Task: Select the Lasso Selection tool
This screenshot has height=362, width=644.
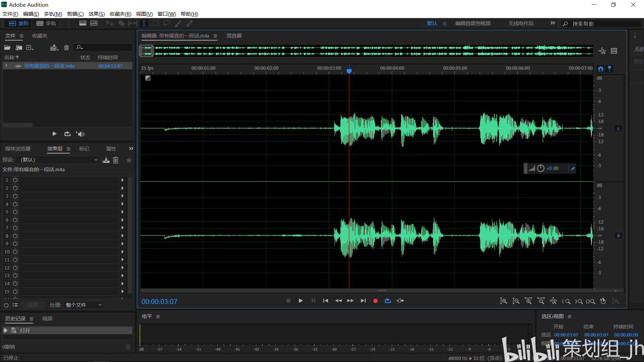Action: [167, 23]
